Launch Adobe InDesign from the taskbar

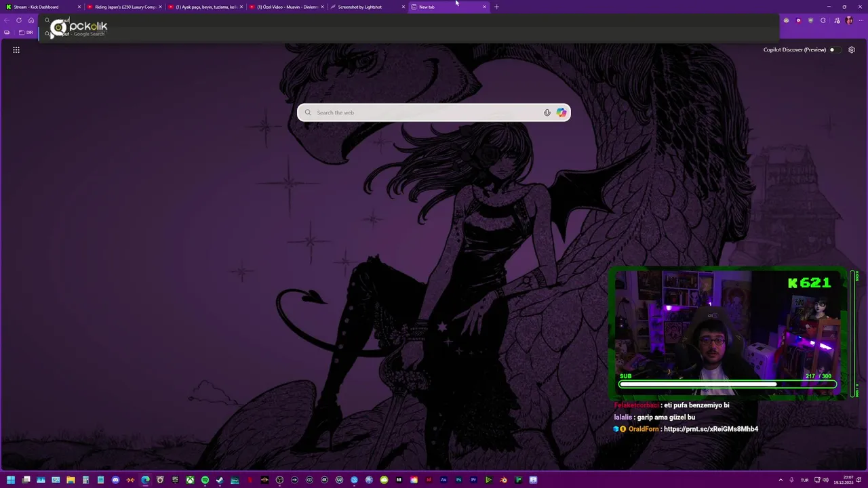point(429,480)
